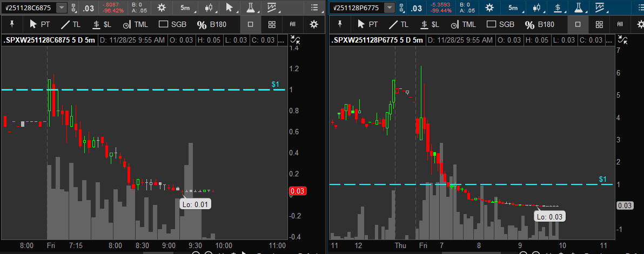Click the symbol link icon on right chart
This screenshot has height=254, width=644.
[401, 8]
